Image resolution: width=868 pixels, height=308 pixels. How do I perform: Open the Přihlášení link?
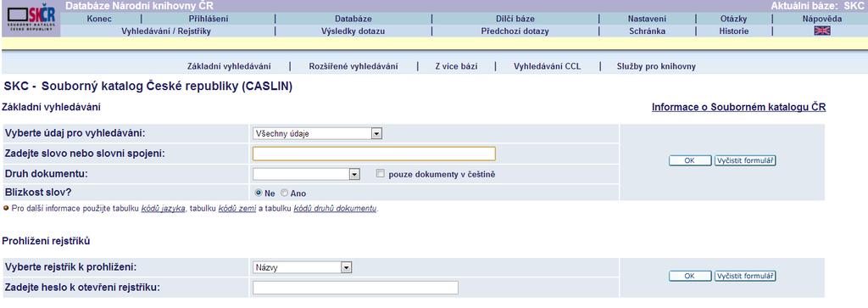click(209, 19)
